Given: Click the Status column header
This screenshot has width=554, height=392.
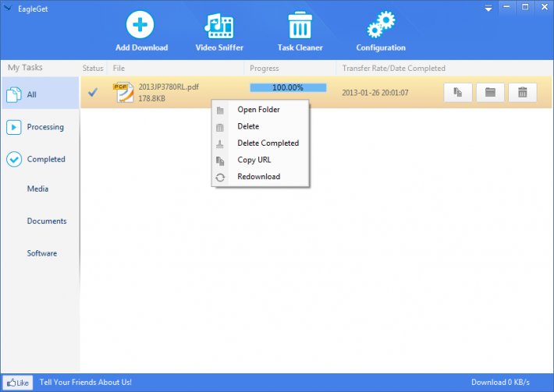Looking at the screenshot, I should click(93, 68).
